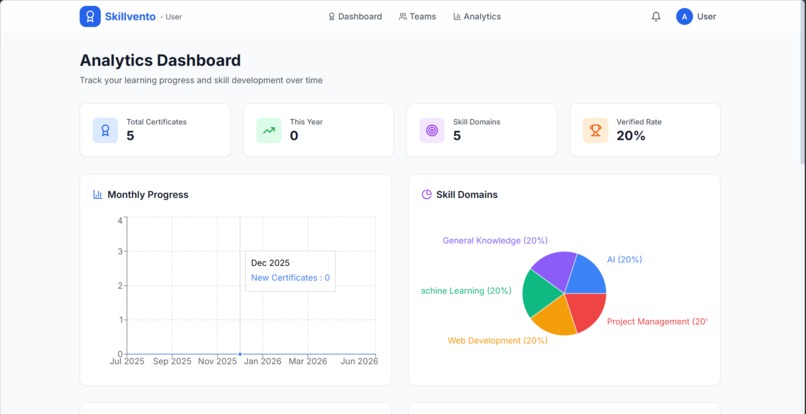Click the 'Total Certificates' label
Screen dimensions: 806x414
point(157,122)
